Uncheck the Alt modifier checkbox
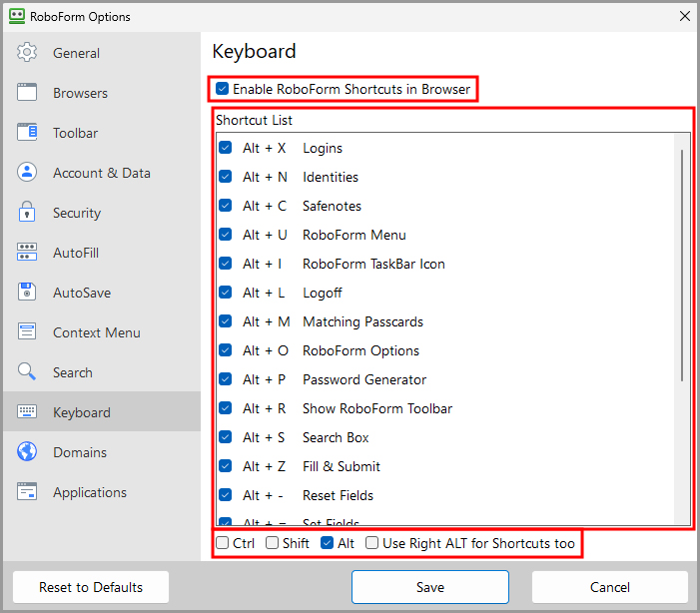The height and width of the screenshot is (613, 700). (x=327, y=542)
